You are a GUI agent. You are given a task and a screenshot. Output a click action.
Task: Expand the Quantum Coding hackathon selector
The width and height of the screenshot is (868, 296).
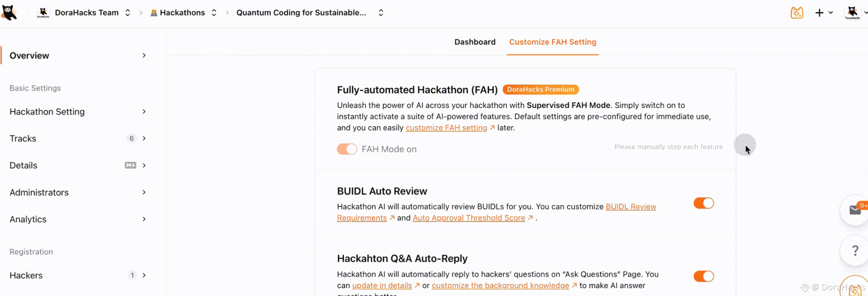tap(381, 13)
